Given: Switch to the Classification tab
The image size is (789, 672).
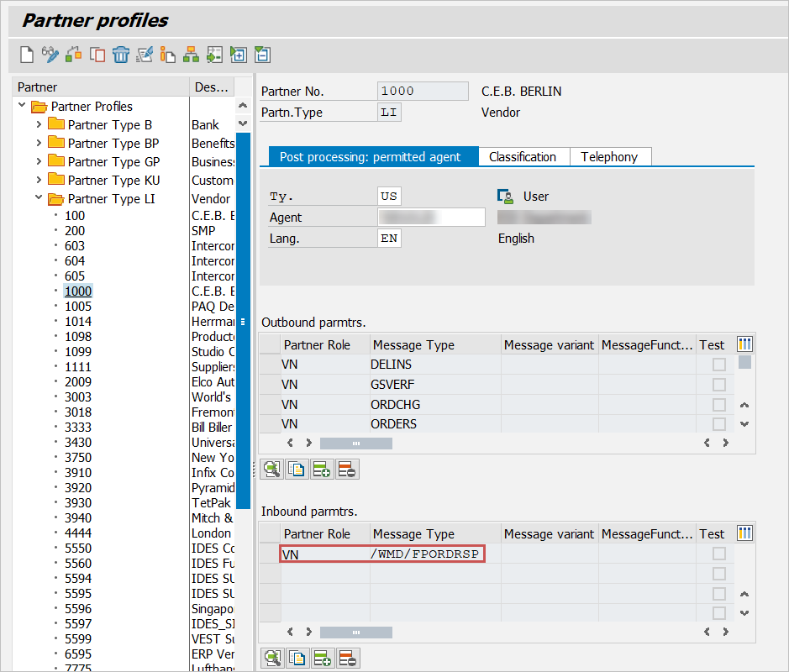Looking at the screenshot, I should (x=523, y=157).
